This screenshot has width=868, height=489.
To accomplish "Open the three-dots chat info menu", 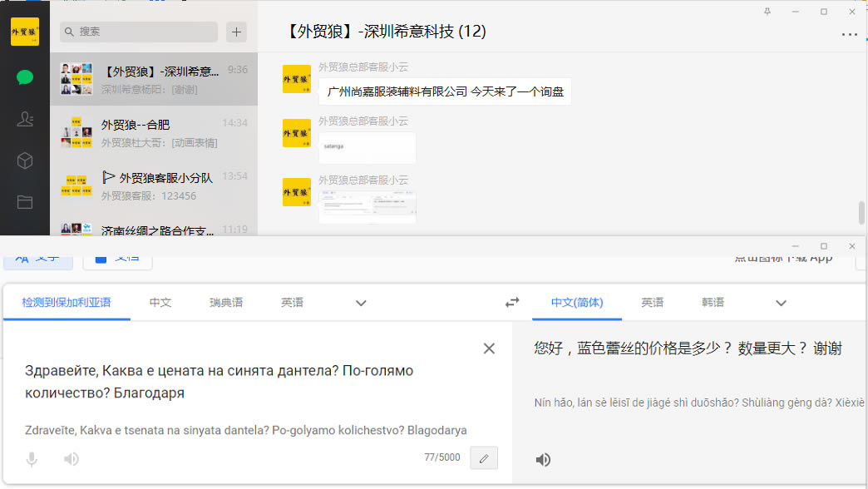I will tap(849, 35).
